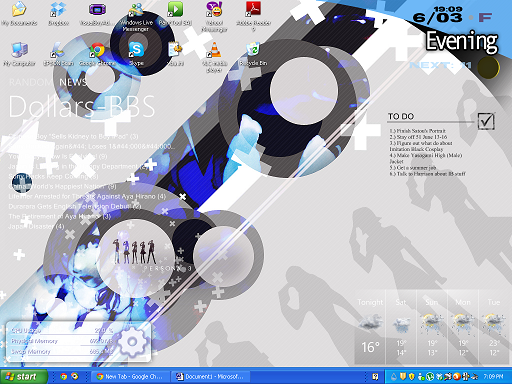Click to-do item "Finish Satou's Portrait"
Screen dimensions: 512x384
[x=418, y=131]
